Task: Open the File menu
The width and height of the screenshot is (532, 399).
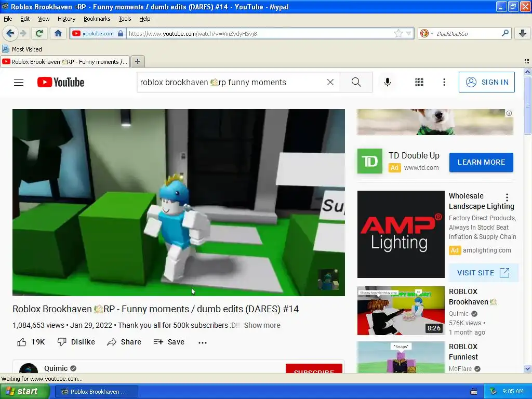Action: pyautogui.click(x=8, y=19)
